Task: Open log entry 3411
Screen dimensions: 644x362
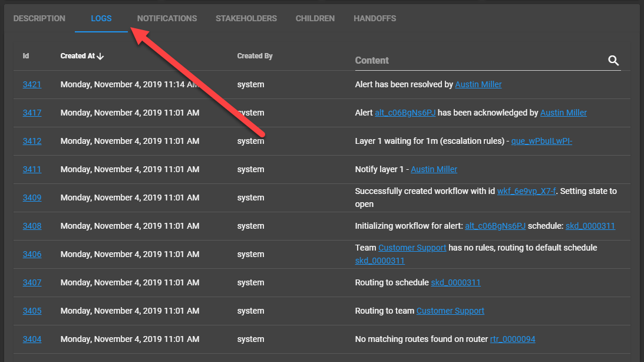Action: click(x=32, y=170)
